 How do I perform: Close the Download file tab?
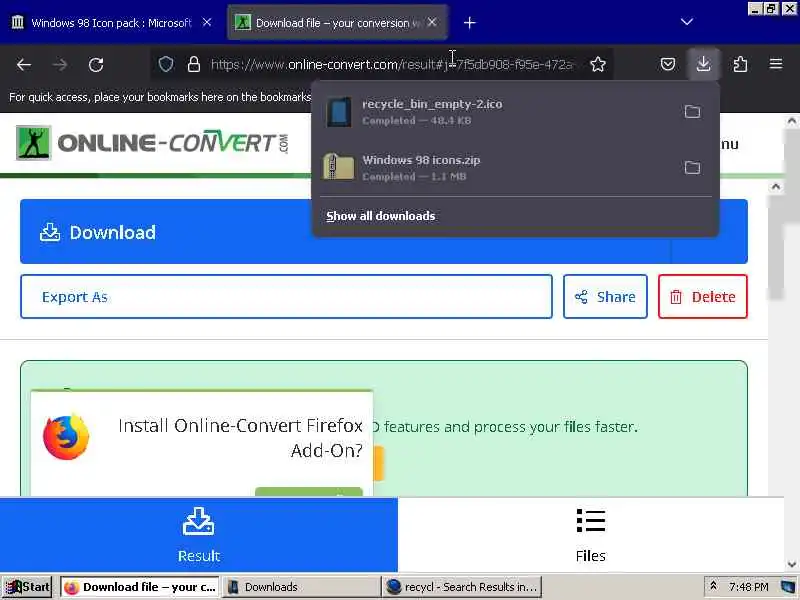pos(432,22)
